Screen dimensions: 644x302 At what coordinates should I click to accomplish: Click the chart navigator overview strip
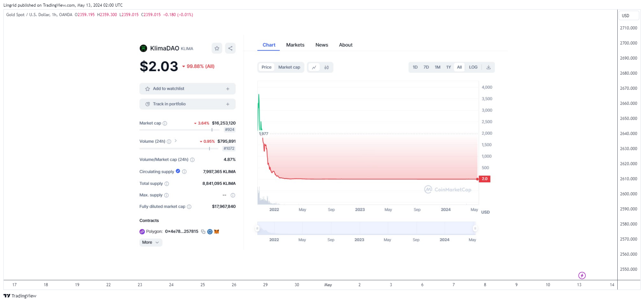pyautogui.click(x=366, y=229)
